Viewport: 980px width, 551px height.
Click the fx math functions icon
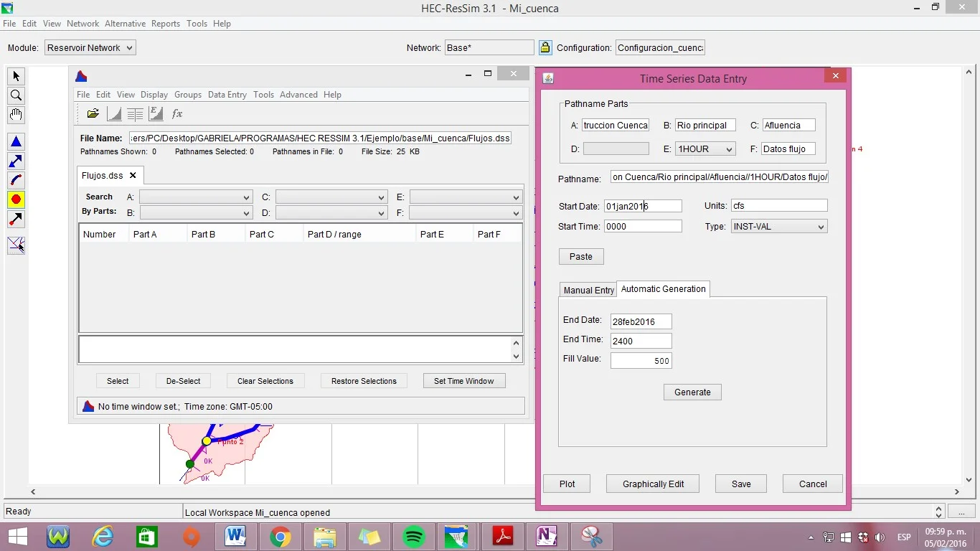176,113
